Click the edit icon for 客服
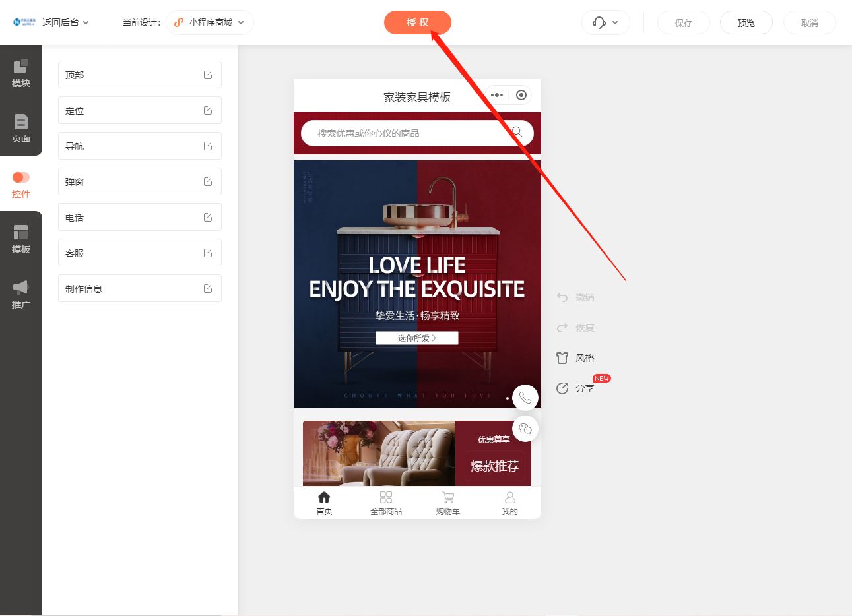Viewport: 852px width, 616px height. pos(208,253)
